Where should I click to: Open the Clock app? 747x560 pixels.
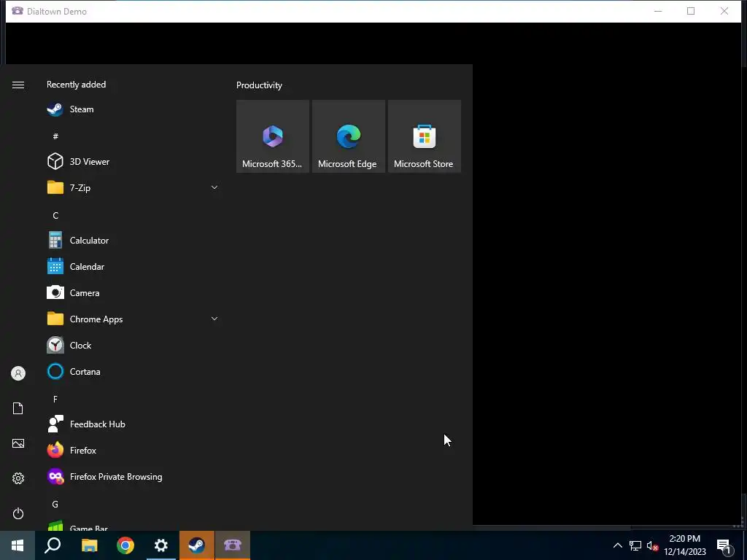[133, 345]
